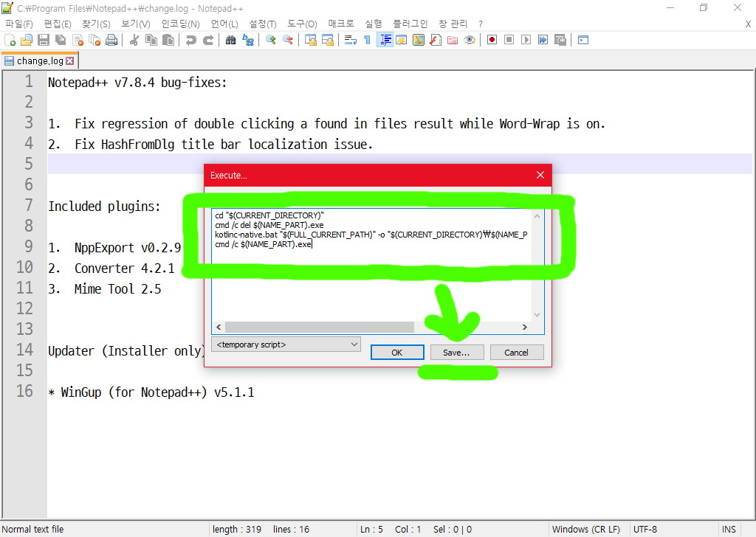Click the UTF-8 encoding in status bar
Image resolution: width=756 pixels, height=537 pixels.
(645, 530)
